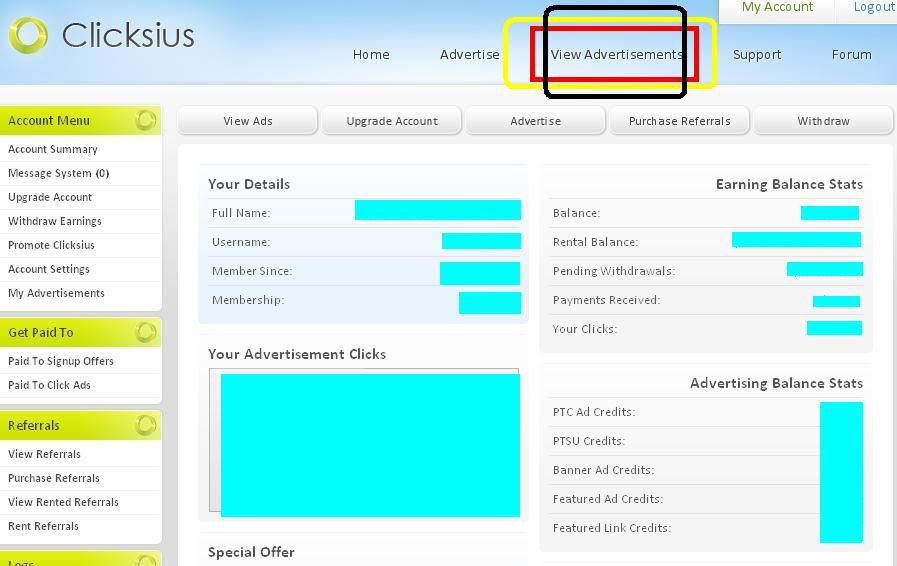
Task: Click the Membership label
Action: tap(248, 300)
